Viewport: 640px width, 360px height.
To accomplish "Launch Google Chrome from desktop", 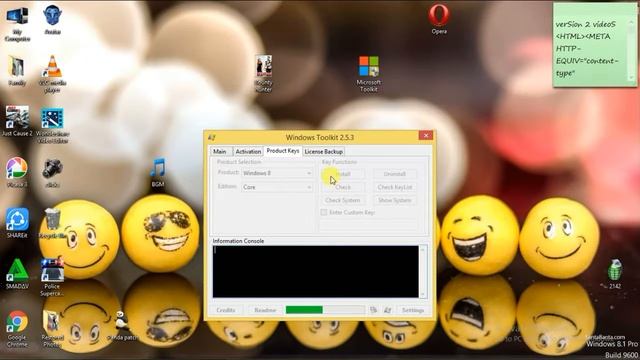I will [x=17, y=329].
